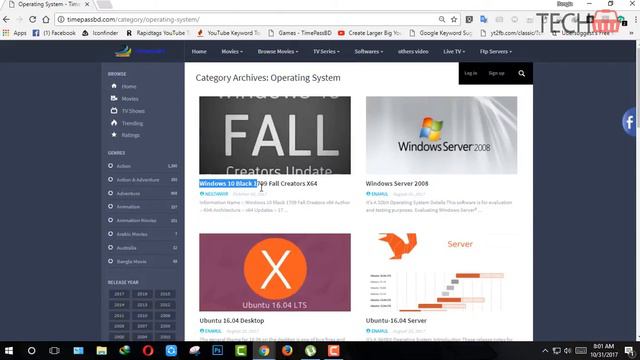This screenshot has width=640, height=360.
Task: Open the site search magnifier icon
Action: tap(522, 73)
